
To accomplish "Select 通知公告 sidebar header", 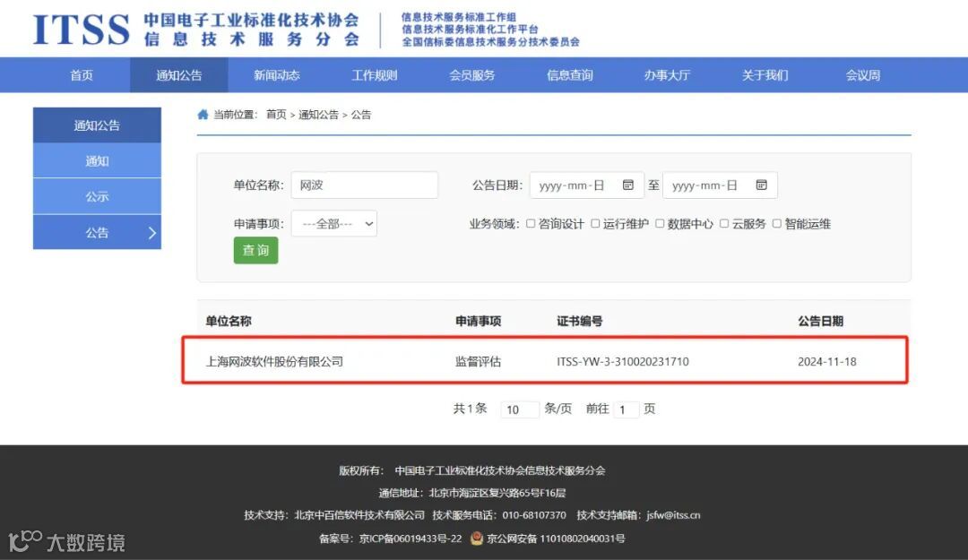I will 97,125.
